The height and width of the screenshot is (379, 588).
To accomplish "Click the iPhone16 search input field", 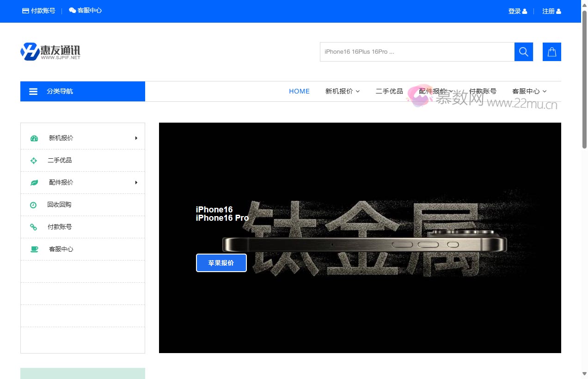I will pos(416,51).
